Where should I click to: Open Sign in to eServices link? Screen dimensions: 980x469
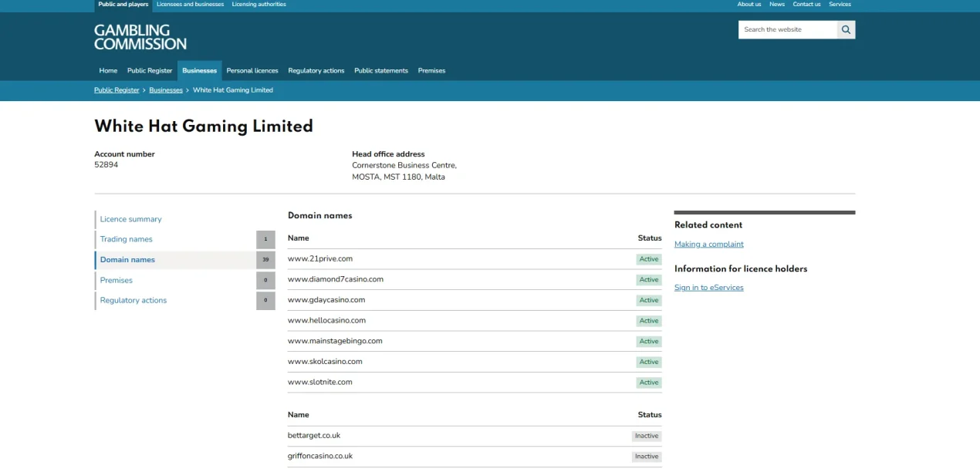709,288
